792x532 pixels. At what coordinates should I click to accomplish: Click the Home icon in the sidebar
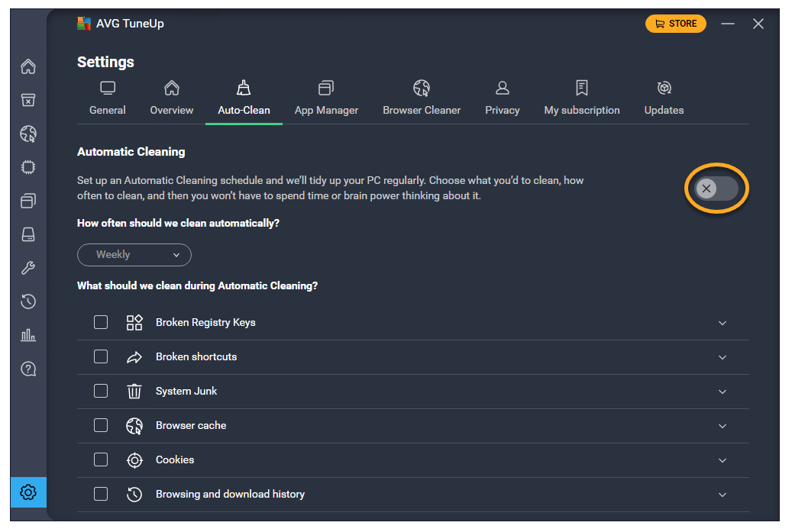click(28, 66)
